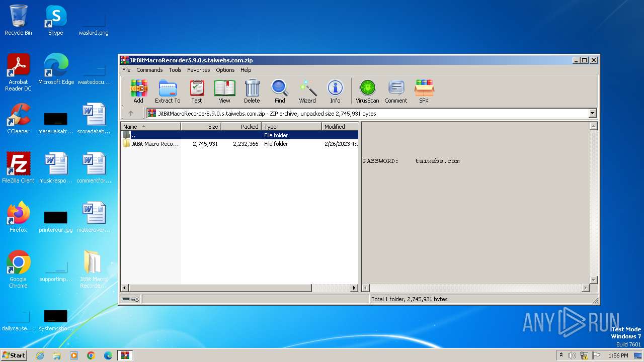Open Recycle Bin desktop icon
Screen dimensions: 644x362
point(18,20)
